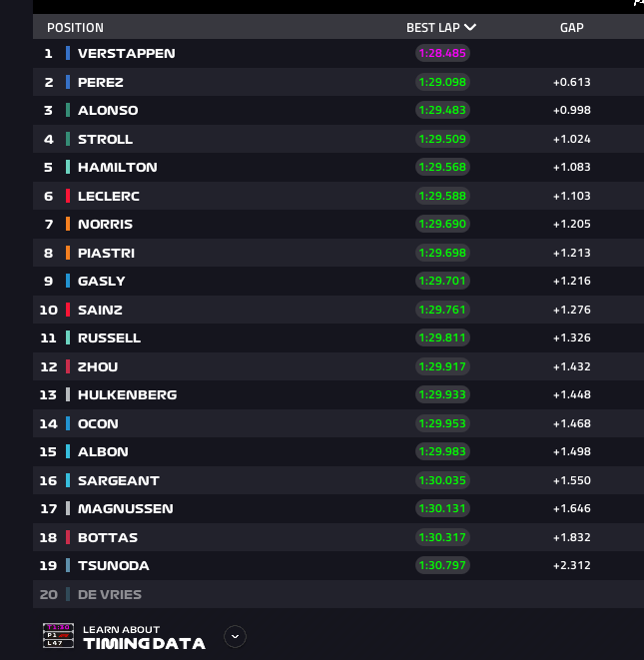Viewport: 644px width, 660px height.
Task: Open the Best Lap column header
Action: click(440, 27)
